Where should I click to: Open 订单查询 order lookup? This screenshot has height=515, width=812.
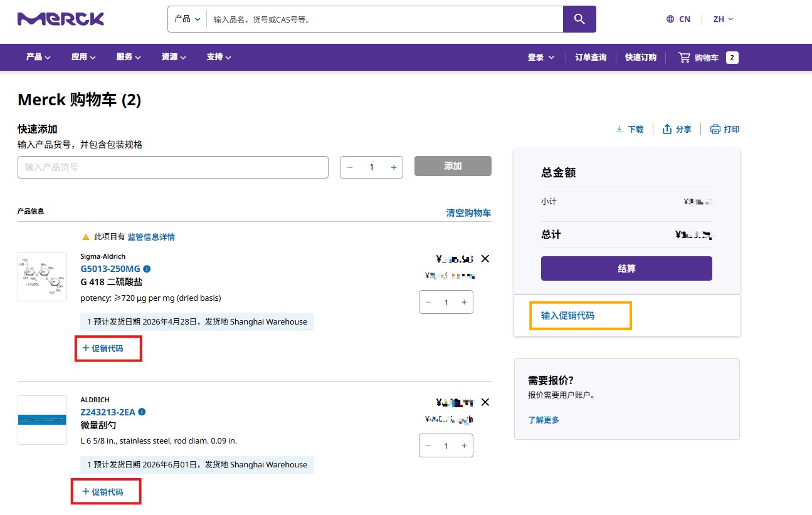tap(591, 57)
